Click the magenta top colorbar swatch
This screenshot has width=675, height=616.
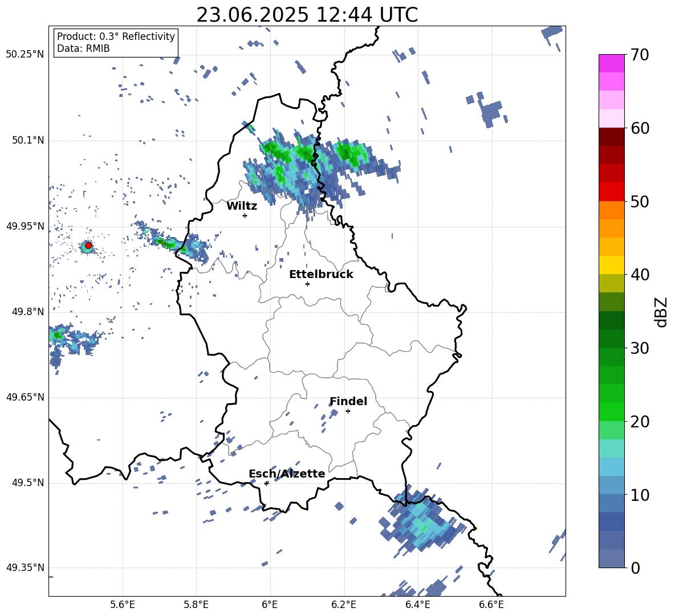[x=612, y=63]
